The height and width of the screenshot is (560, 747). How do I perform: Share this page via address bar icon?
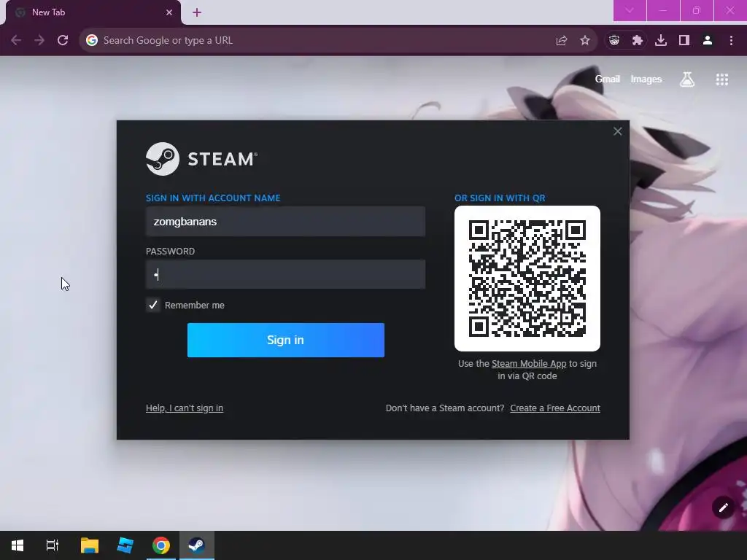click(562, 41)
